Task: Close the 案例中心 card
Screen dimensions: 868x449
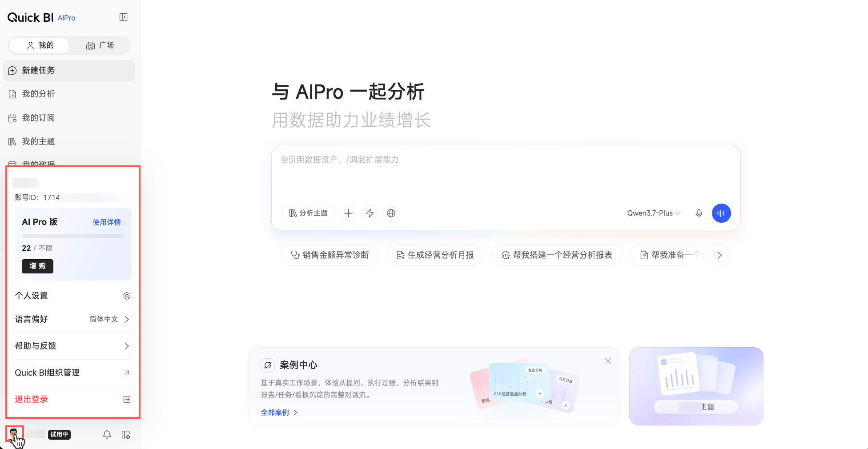Action: point(608,361)
